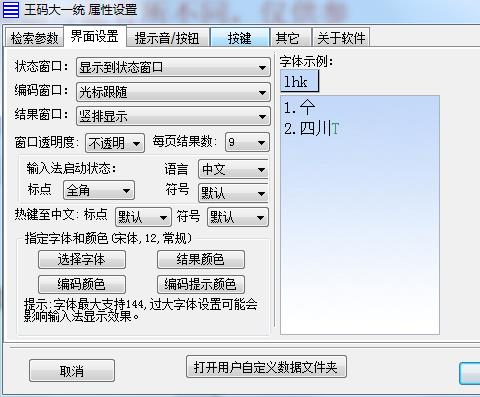This screenshot has width=480, height=397.
Task: Click the 输入法启动状态 label
Action: (x=71, y=168)
